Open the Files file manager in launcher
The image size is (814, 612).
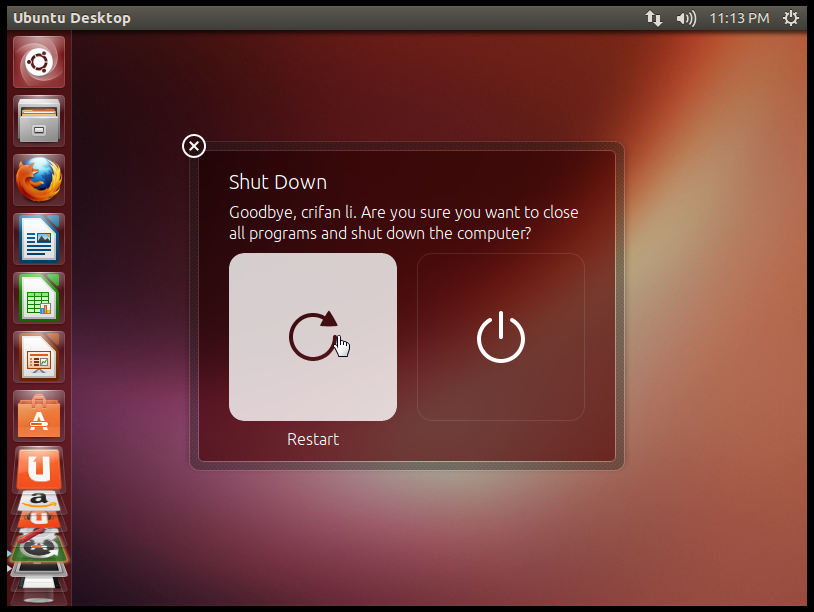coord(39,121)
